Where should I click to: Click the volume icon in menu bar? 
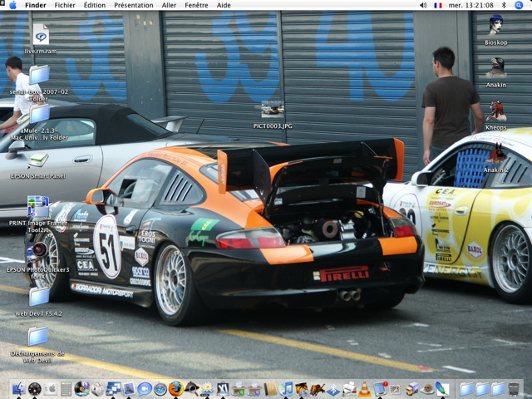point(423,5)
